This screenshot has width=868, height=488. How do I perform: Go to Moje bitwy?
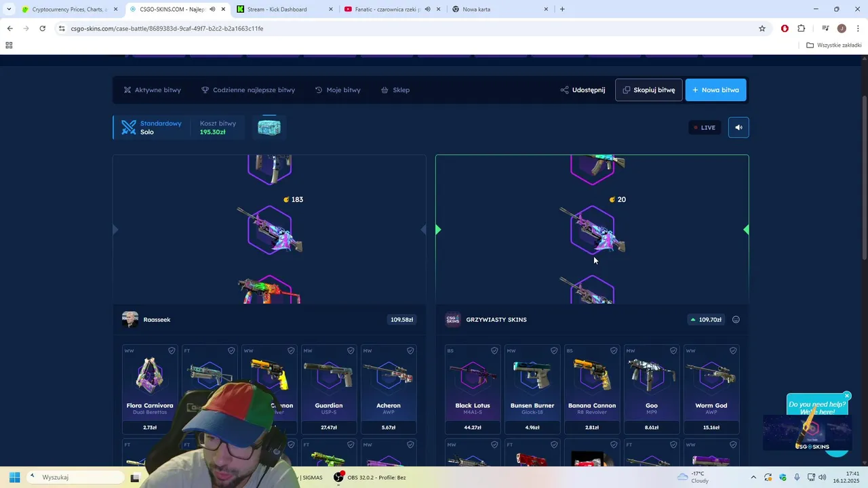[x=338, y=89]
